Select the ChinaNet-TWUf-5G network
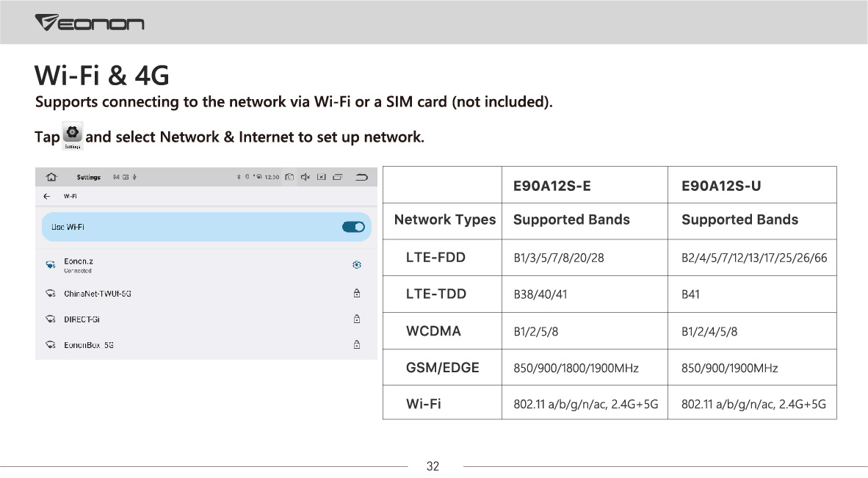This screenshot has height=478, width=868. (206, 294)
